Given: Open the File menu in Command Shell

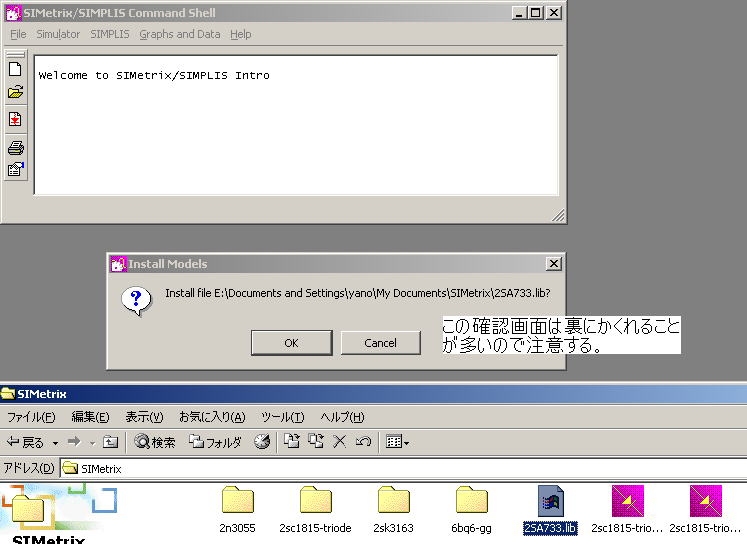Looking at the screenshot, I should click(18, 34).
